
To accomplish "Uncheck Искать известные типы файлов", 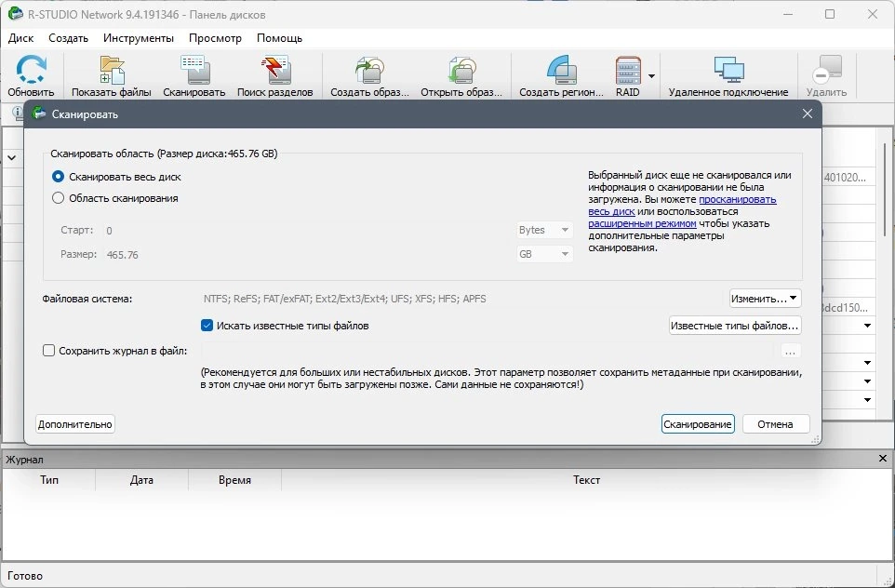I will pyautogui.click(x=207, y=326).
